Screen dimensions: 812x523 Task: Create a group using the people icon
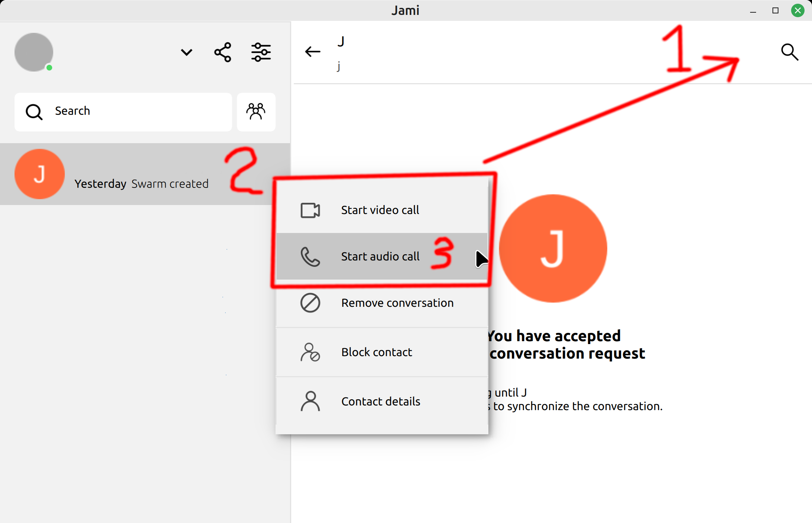[256, 111]
